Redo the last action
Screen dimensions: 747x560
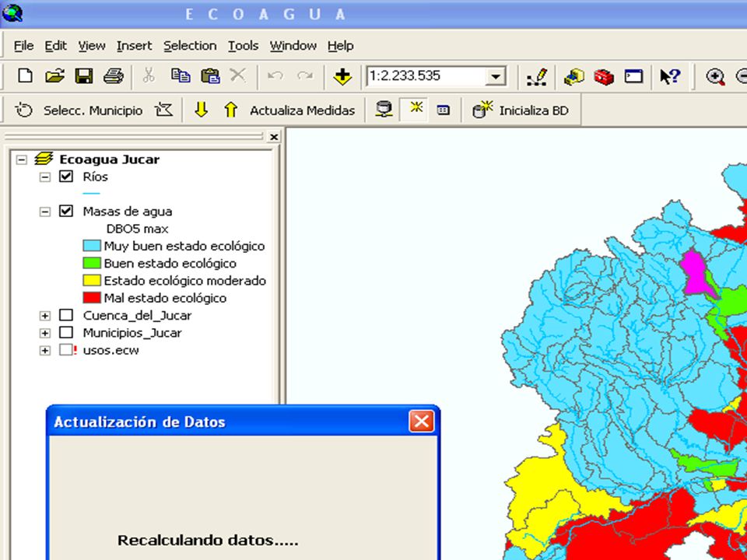pos(305,75)
